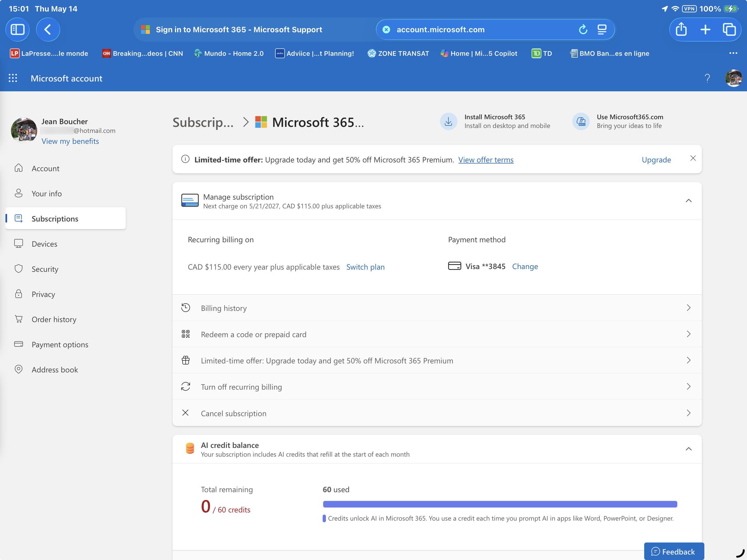Select Your info in the left sidebar
747x560 pixels.
(x=66, y=194)
